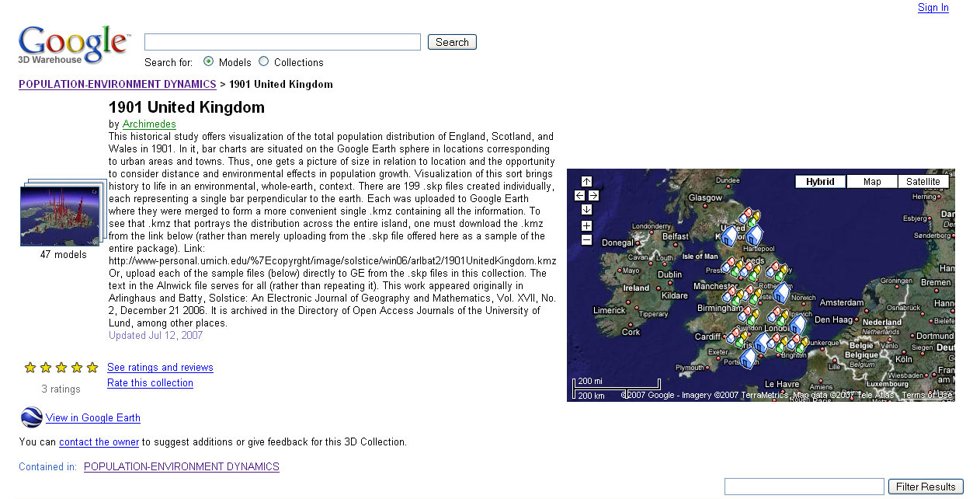Open the Archimedes author profile link

pyautogui.click(x=149, y=124)
